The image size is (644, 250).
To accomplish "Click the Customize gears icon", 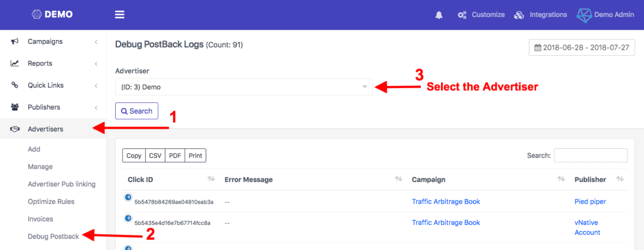I will pyautogui.click(x=462, y=15).
